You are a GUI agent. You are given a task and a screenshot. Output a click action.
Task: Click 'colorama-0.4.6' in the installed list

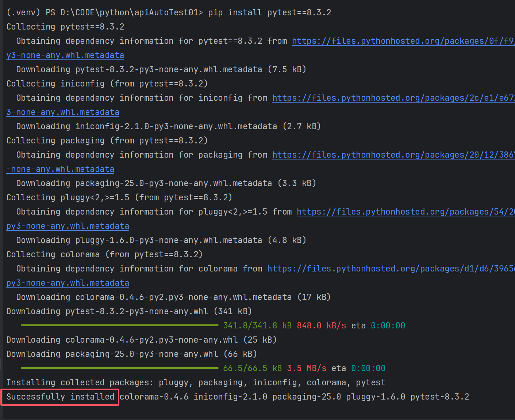coord(154,397)
